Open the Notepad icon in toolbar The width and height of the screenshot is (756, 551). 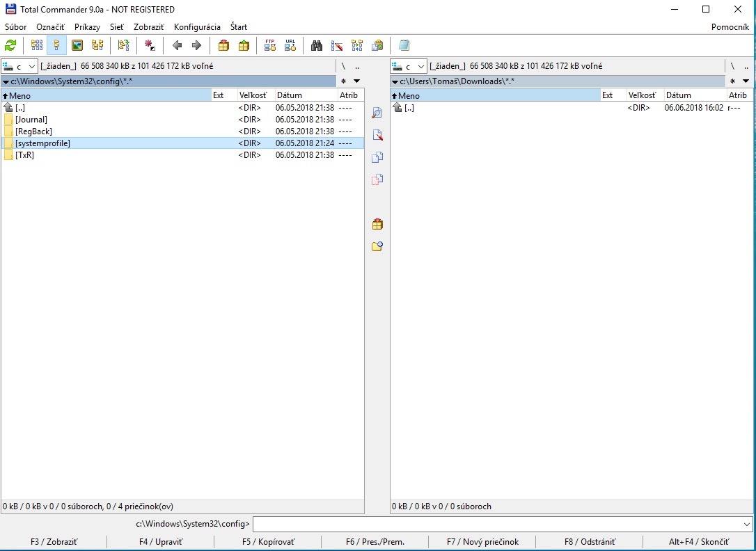tap(404, 45)
